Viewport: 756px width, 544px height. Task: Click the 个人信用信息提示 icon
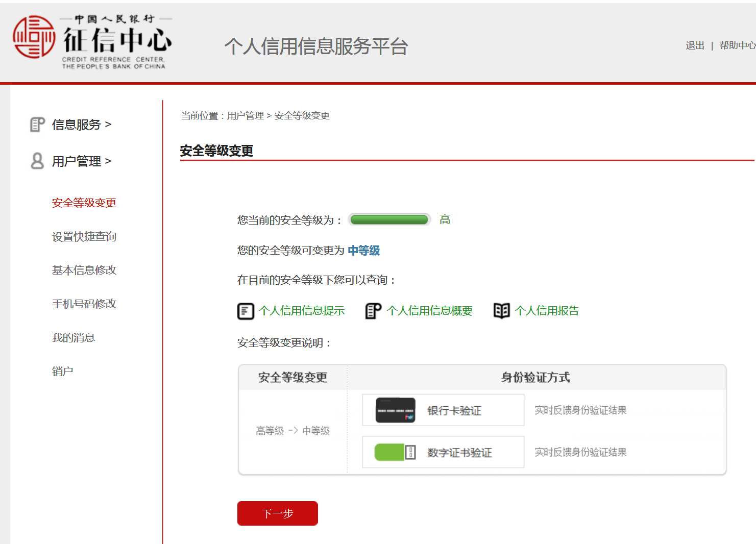tap(246, 311)
